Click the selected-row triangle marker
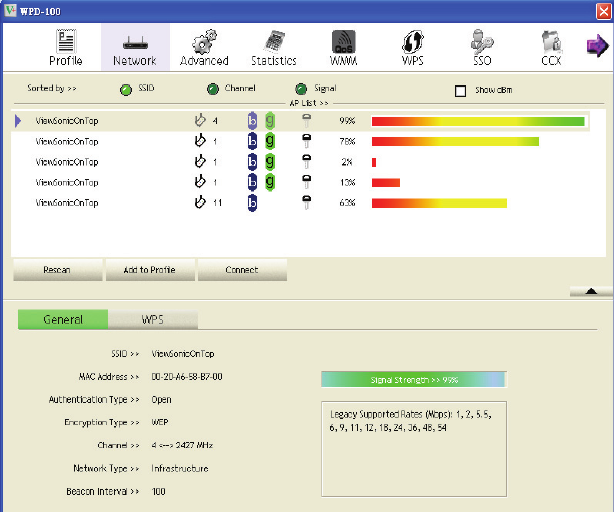The image size is (614, 512). pos(18,121)
